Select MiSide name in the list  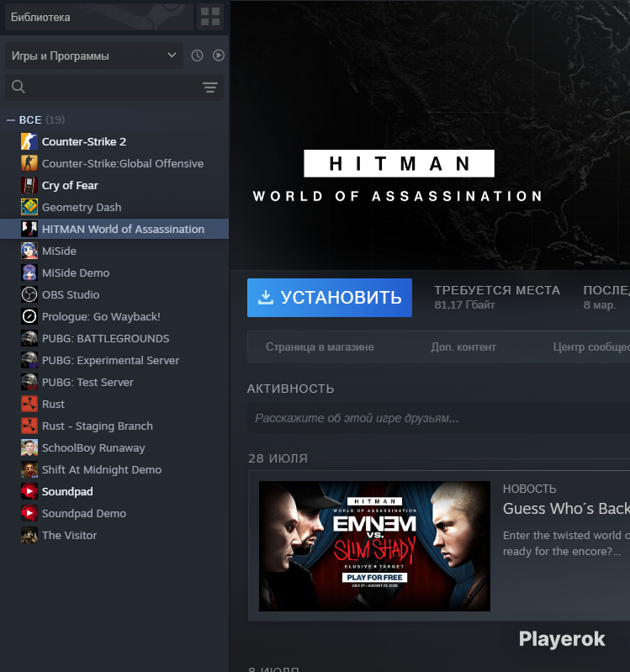pyautogui.click(x=59, y=251)
